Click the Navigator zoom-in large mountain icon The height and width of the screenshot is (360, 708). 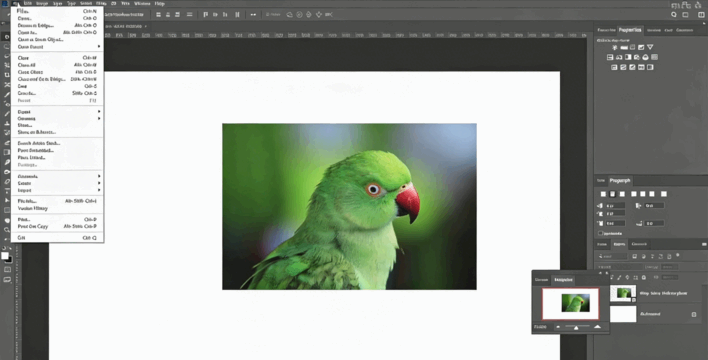pos(597,326)
